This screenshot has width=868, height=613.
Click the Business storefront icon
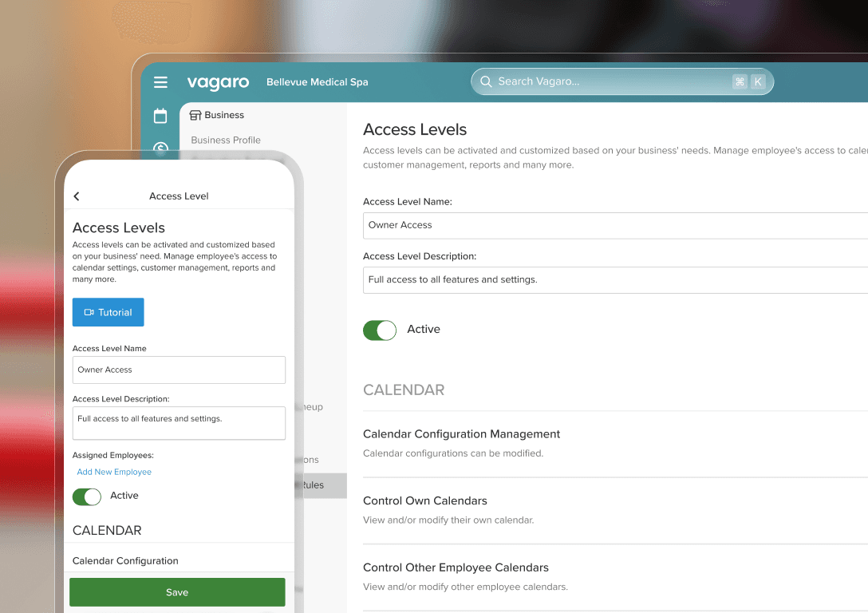point(195,115)
